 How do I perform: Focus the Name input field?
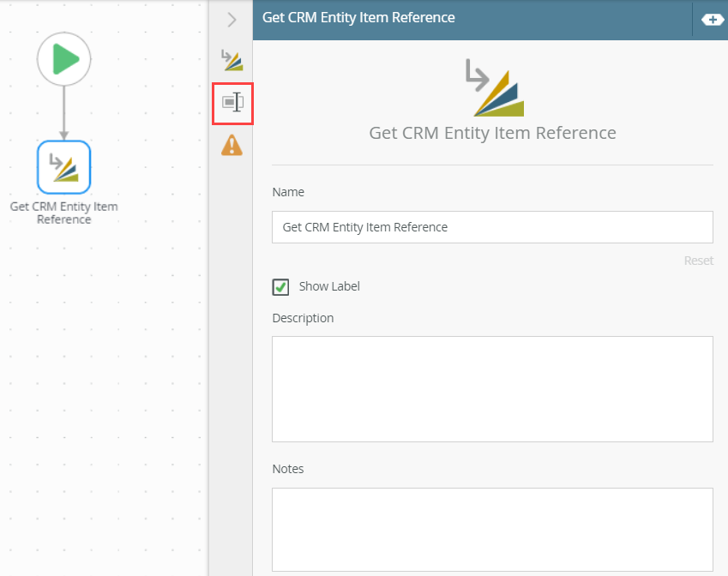click(x=492, y=228)
